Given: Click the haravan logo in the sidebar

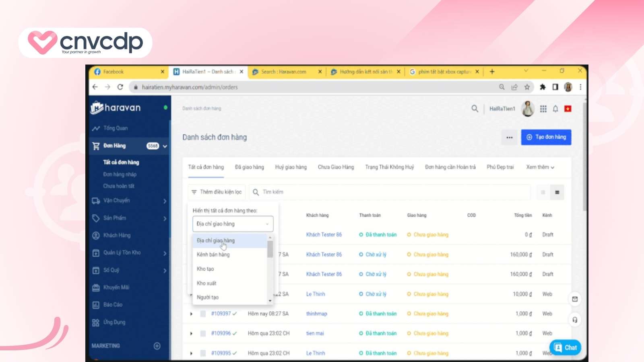Looking at the screenshot, I should (116, 108).
